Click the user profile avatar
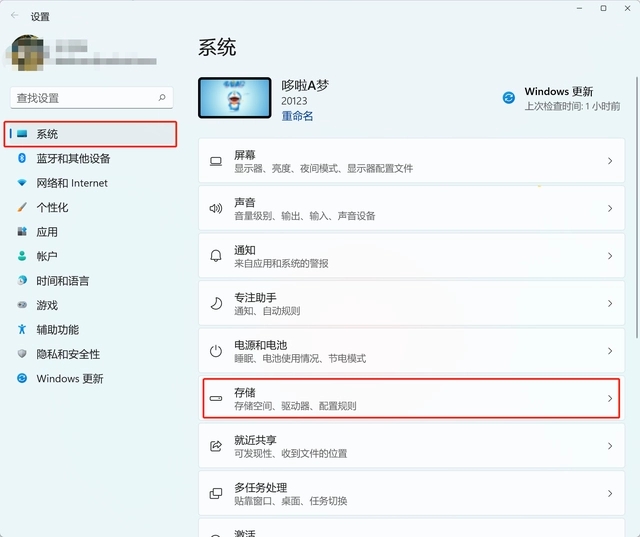 point(28,53)
